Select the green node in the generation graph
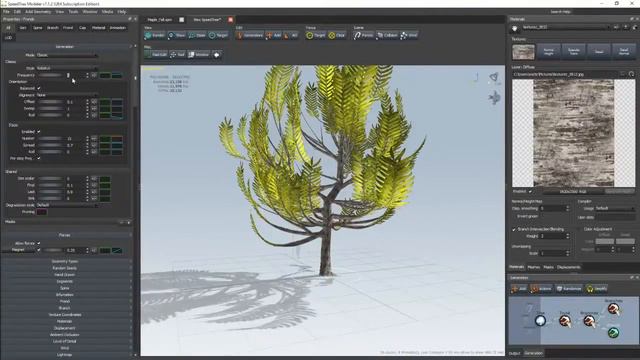640x360 pixels. [x=613, y=333]
